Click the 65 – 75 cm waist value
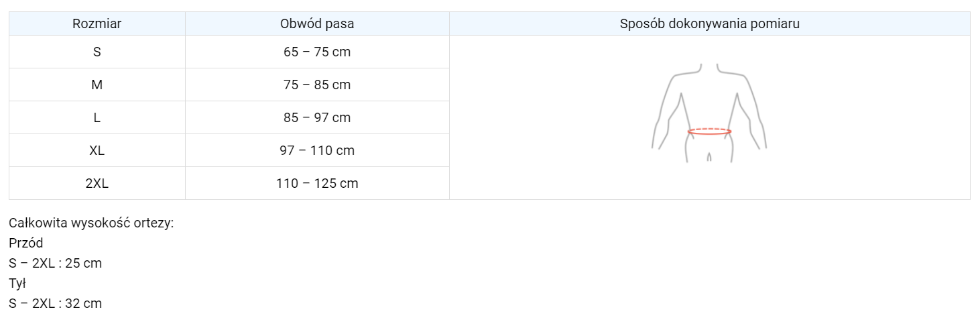Screen dimensions: 980x322 click(x=317, y=52)
